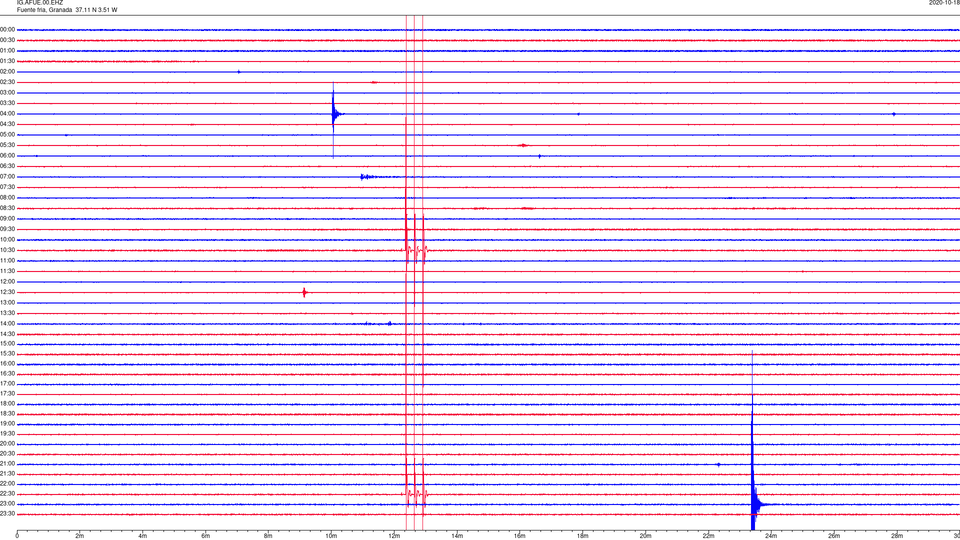Click the 0 tick on the minutes axis
The width and height of the screenshot is (960, 540).
pyautogui.click(x=17, y=536)
